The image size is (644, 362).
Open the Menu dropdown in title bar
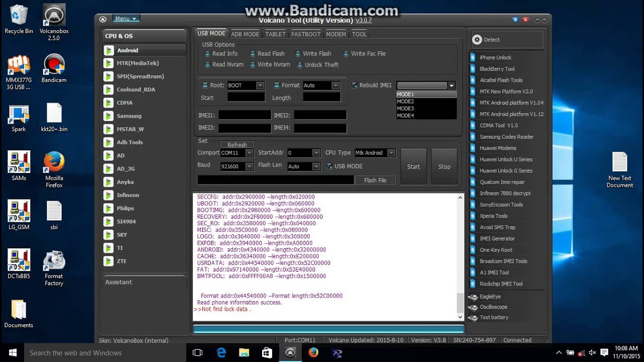126,19
